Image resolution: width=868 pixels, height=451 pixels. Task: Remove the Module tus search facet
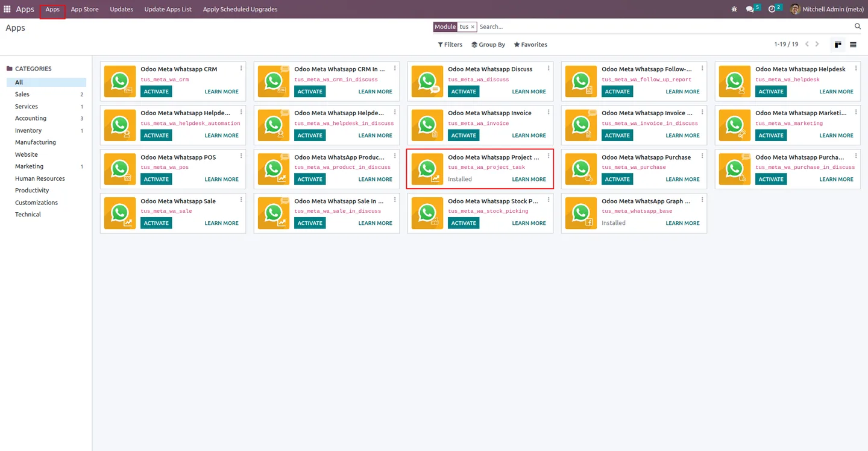coord(473,27)
